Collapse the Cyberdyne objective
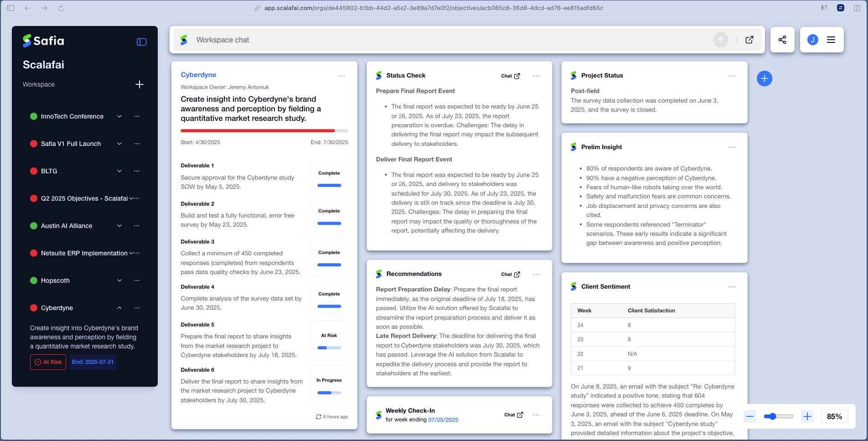868x441 pixels. coord(119,308)
